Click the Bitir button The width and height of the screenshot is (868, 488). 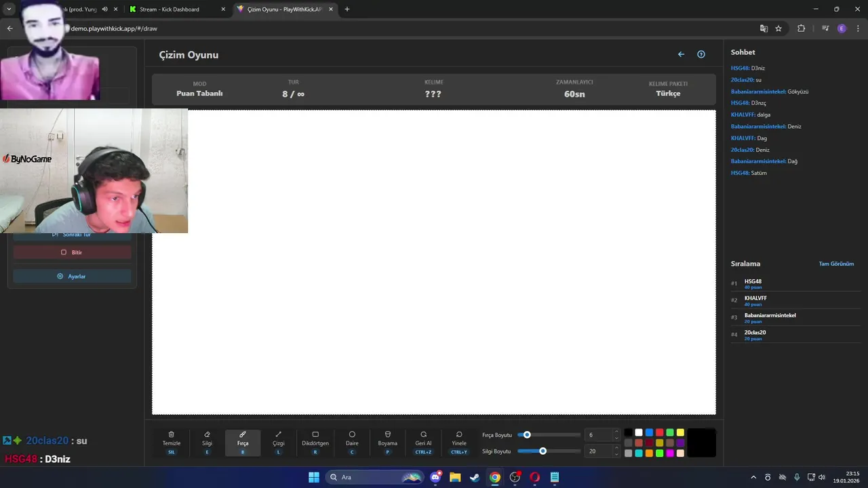pyautogui.click(x=72, y=252)
